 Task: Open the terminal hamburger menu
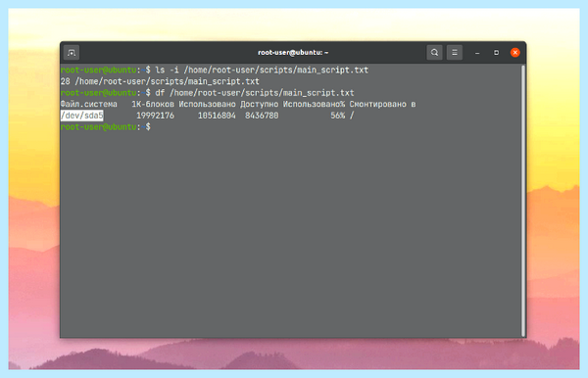tap(455, 53)
